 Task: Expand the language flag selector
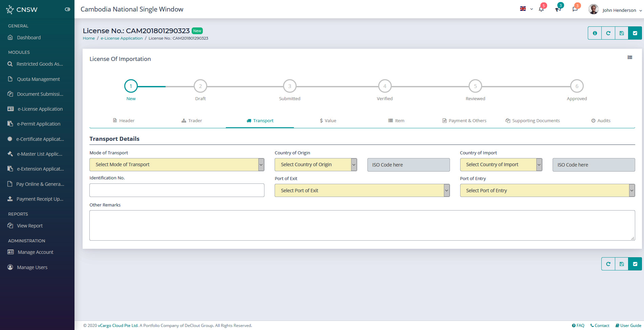526,9
